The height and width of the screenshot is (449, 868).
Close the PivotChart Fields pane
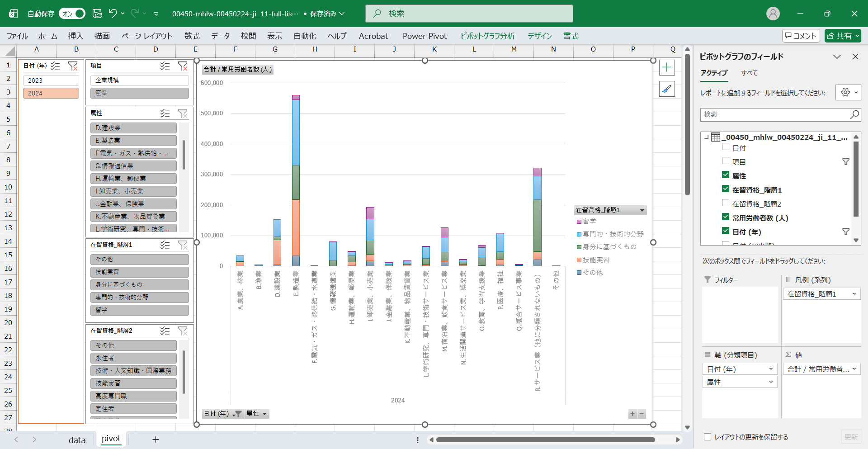pyautogui.click(x=855, y=57)
